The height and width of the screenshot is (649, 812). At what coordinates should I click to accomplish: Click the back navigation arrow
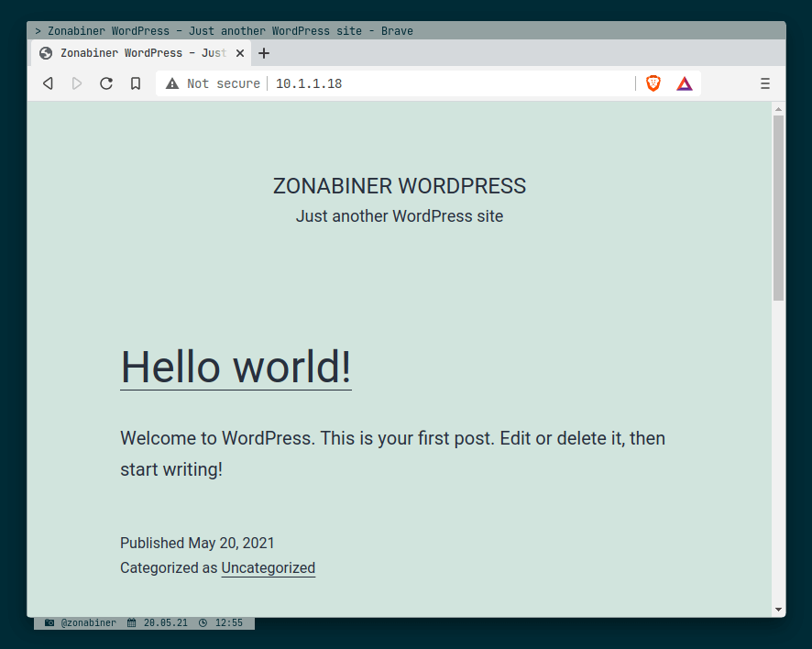[47, 83]
